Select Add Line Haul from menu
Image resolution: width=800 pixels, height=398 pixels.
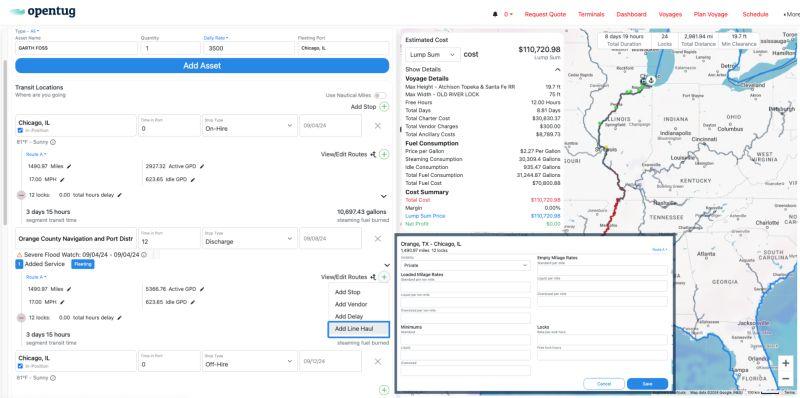[x=359, y=329]
